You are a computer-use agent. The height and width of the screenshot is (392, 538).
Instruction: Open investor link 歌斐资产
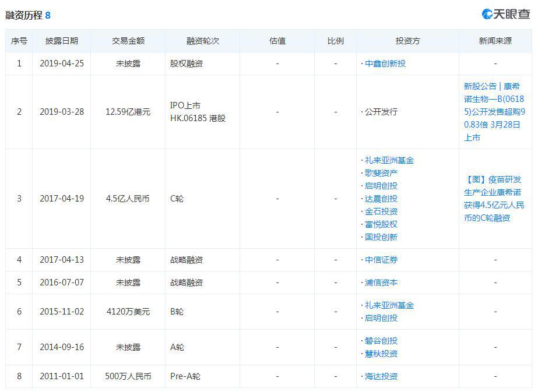click(381, 173)
